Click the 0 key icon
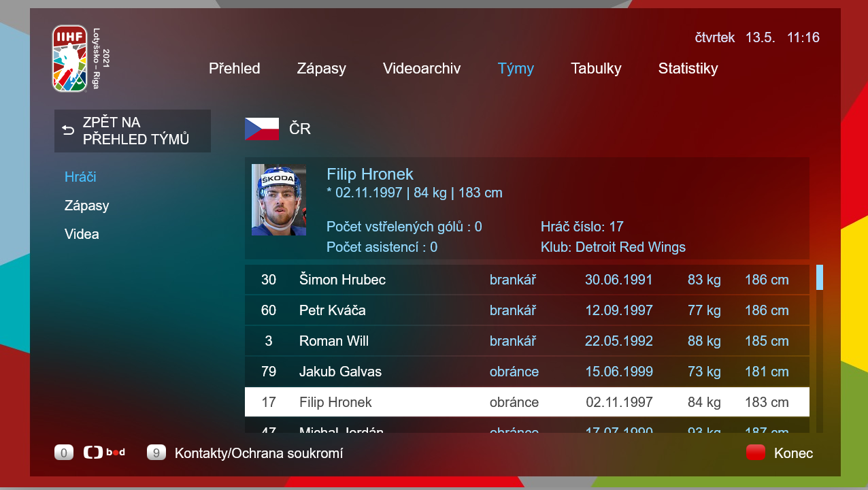 (64, 453)
